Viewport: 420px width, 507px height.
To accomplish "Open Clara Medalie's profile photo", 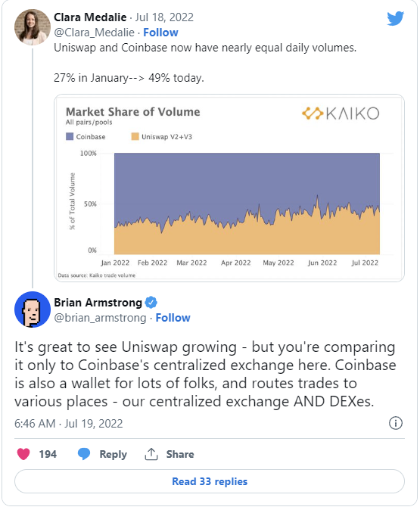I will pos(33,26).
